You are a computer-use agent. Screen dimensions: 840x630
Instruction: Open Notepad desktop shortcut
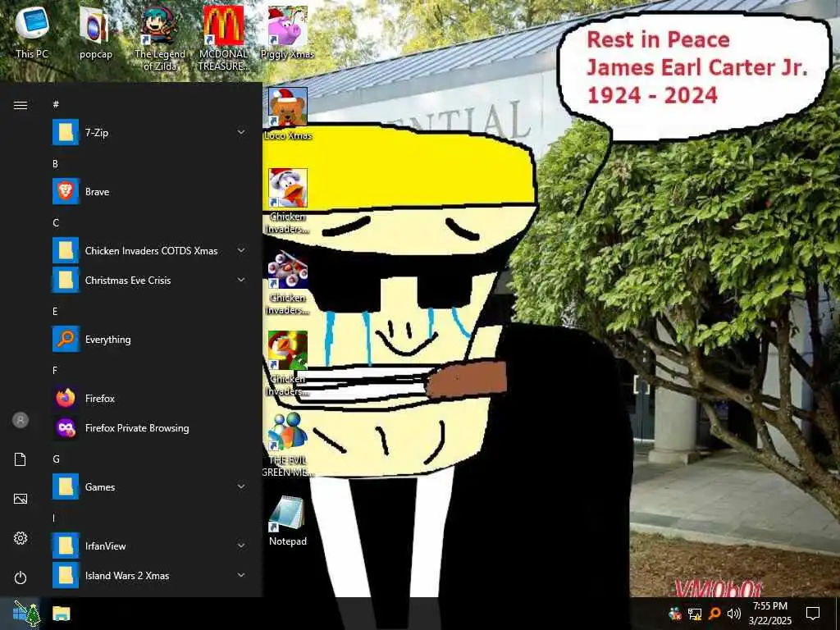coord(288,521)
